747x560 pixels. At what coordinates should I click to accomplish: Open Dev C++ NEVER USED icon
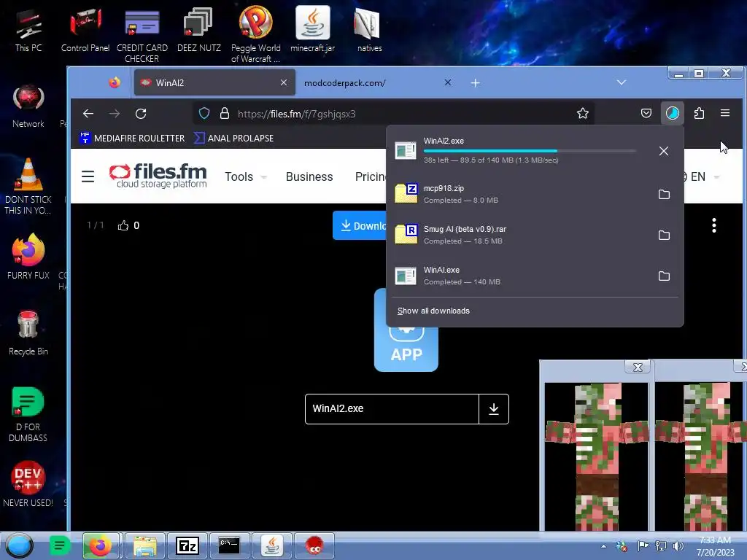(28, 483)
